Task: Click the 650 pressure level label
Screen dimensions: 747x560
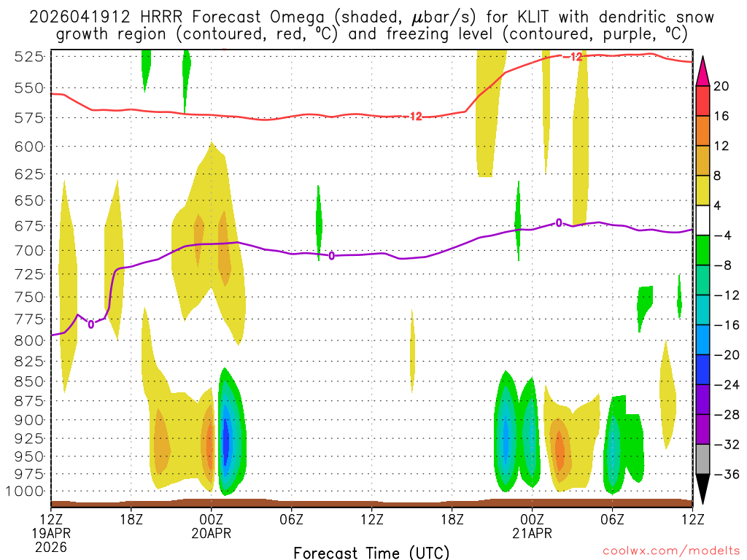Action: pos(29,201)
